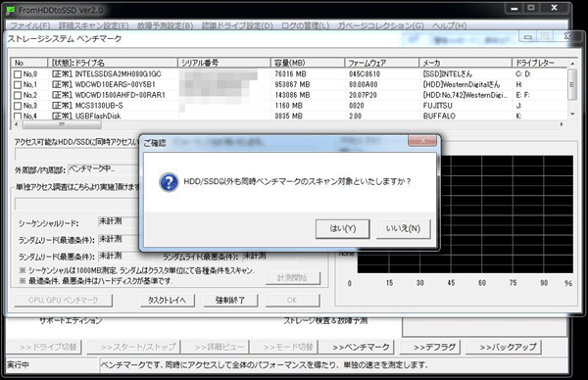Image resolution: width=588 pixels, height=380 pixels.
Task: Click the CPU, GPU ベンチマーク button
Action: [63, 300]
